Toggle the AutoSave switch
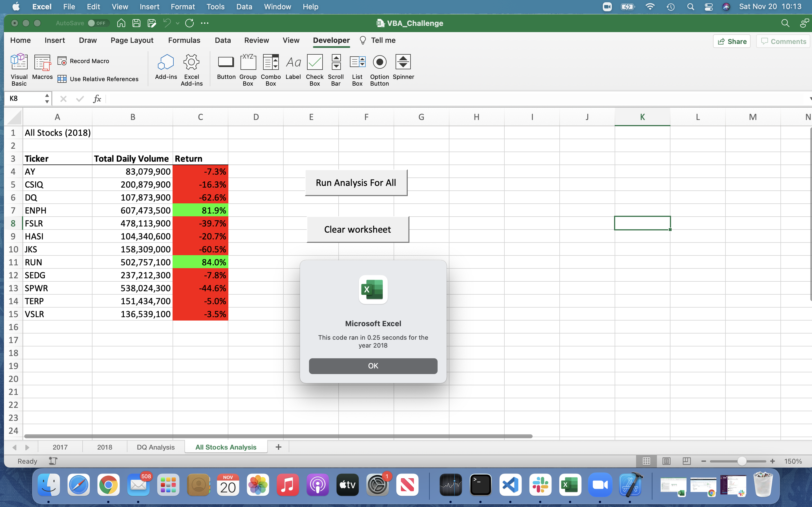This screenshot has width=812, height=507. [97, 23]
